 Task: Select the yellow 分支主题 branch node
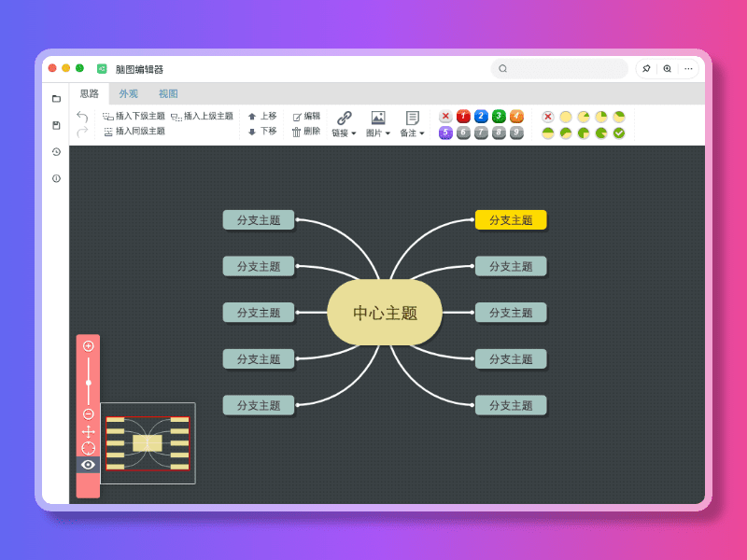pos(511,219)
